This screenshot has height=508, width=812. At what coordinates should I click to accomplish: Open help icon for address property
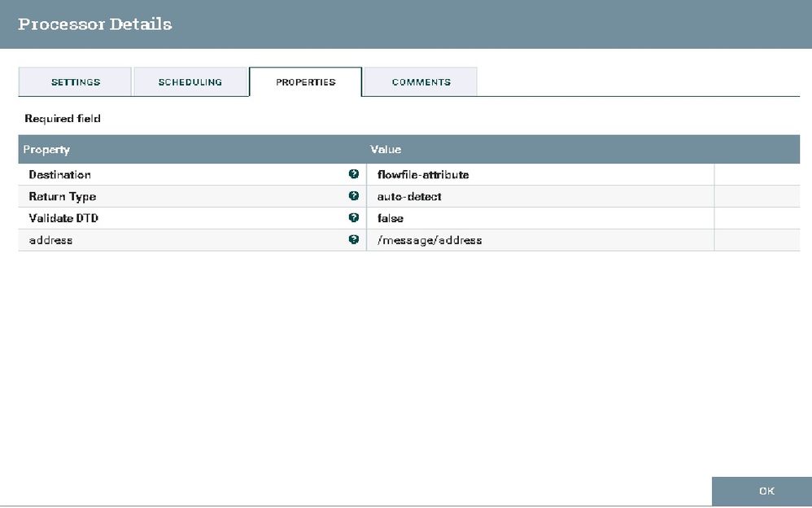coord(354,239)
